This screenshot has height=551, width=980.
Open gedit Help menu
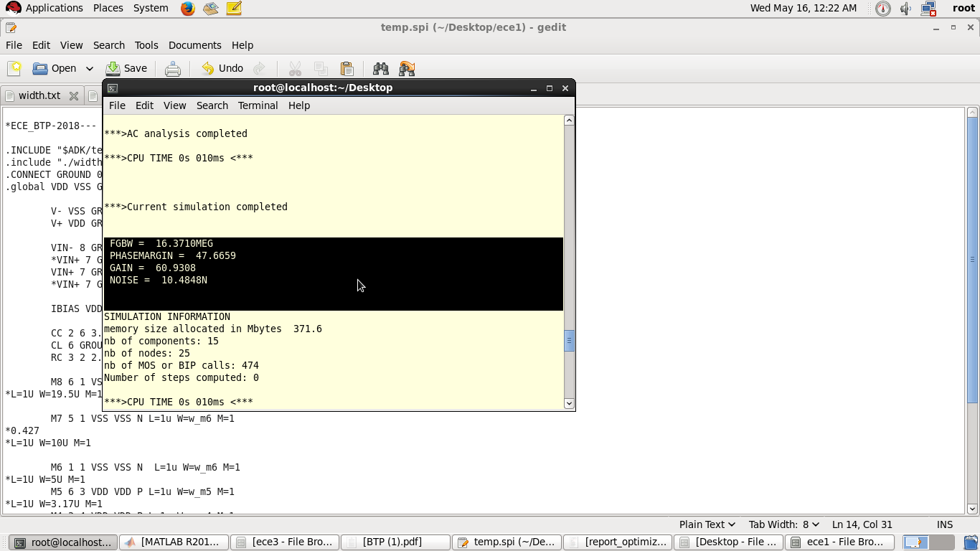point(242,44)
